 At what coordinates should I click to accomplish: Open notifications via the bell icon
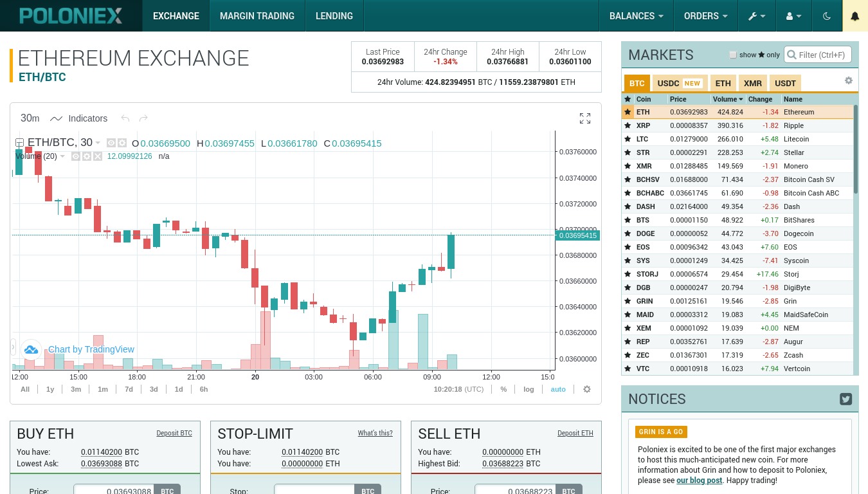click(855, 15)
